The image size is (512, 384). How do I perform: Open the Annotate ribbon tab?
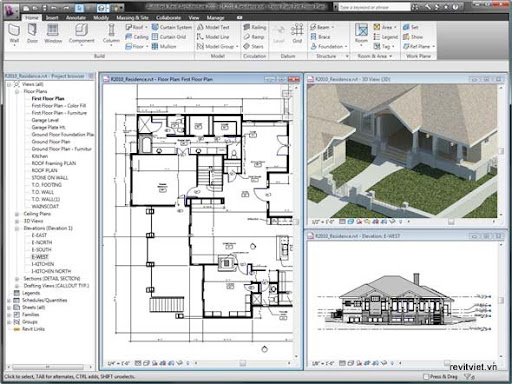pyautogui.click(x=76, y=18)
